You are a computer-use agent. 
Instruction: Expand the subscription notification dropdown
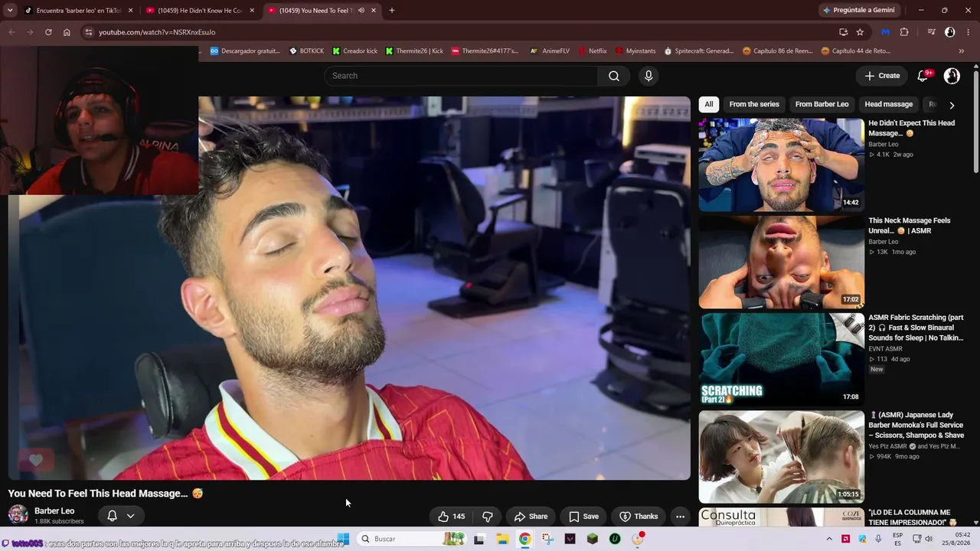pyautogui.click(x=130, y=516)
